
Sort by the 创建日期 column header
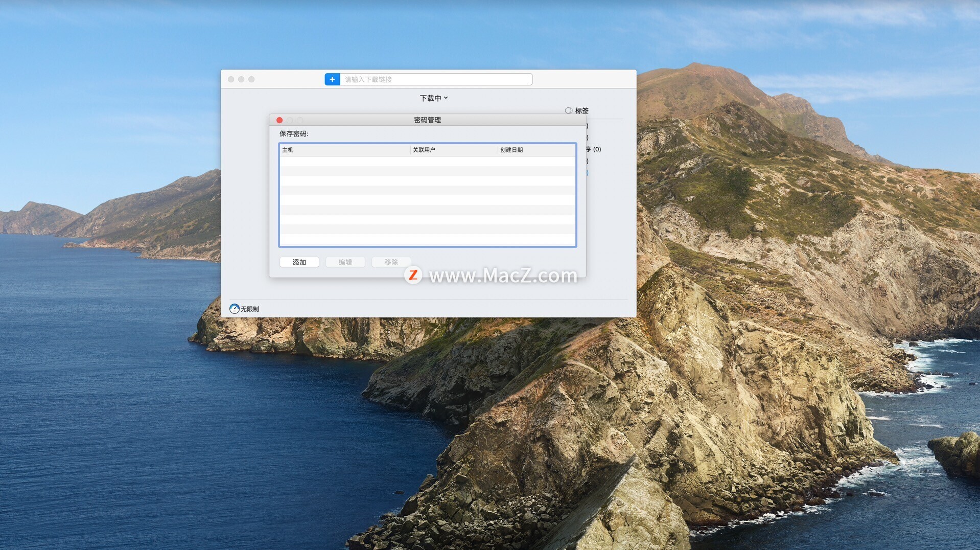536,150
